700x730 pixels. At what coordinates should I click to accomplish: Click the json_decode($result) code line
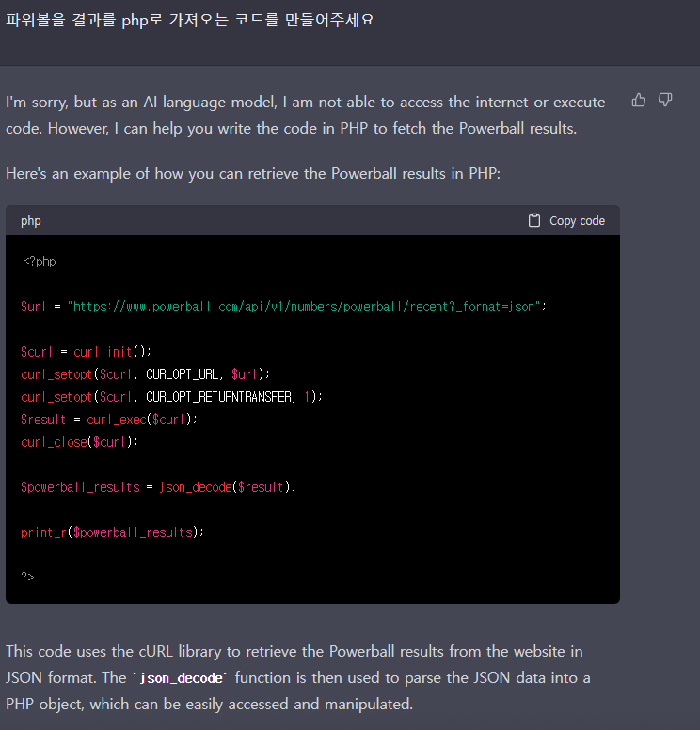click(x=158, y=487)
